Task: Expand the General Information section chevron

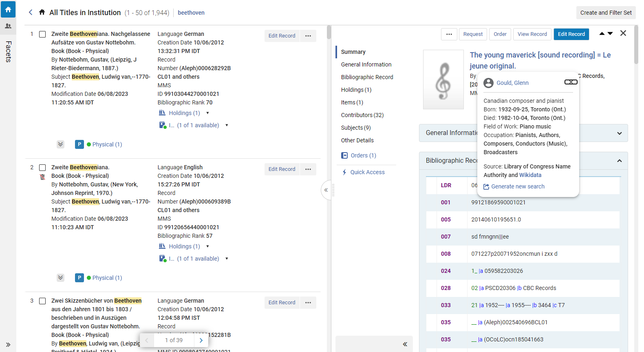Action: (x=620, y=133)
